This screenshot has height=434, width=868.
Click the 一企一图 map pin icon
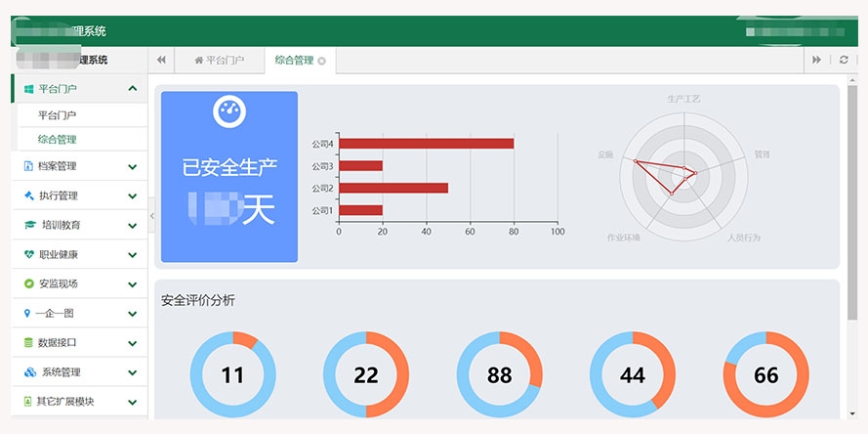tap(27, 314)
